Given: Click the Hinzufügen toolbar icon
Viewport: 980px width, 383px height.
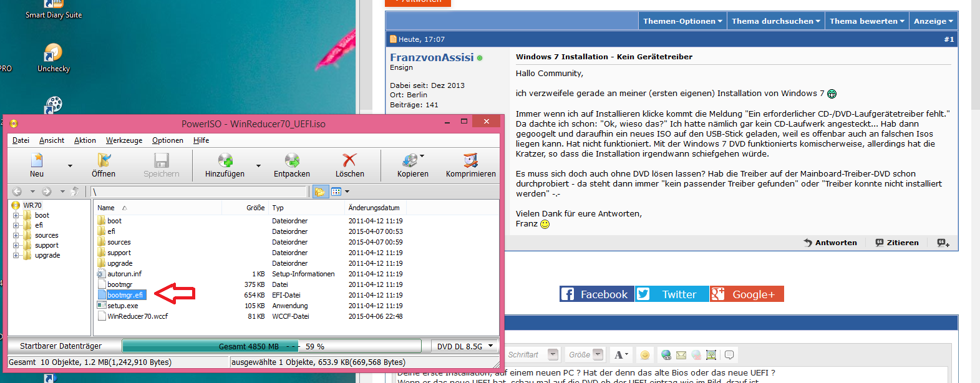Looking at the screenshot, I should click(225, 161).
